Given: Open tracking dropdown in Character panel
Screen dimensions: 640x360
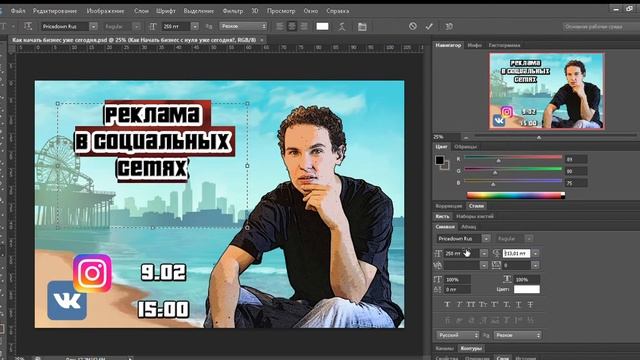Looking at the screenshot, I should coord(536,265).
